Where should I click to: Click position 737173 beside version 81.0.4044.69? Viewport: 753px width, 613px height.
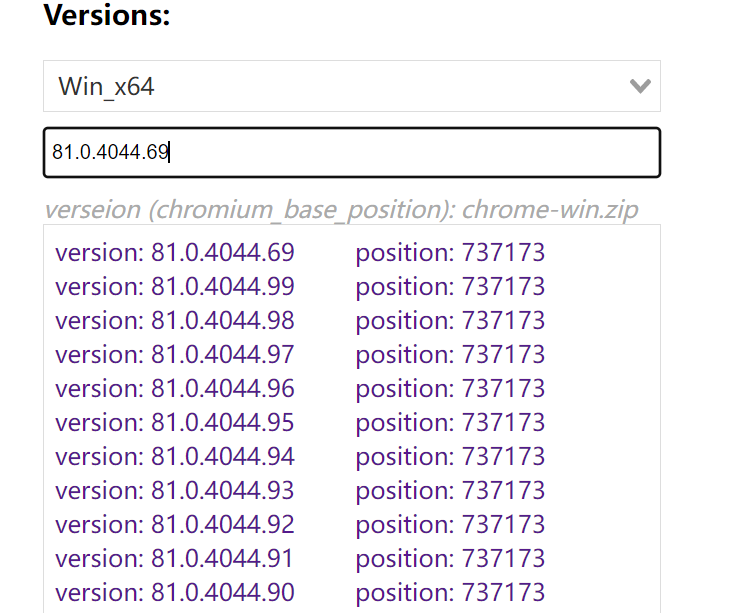[450, 252]
